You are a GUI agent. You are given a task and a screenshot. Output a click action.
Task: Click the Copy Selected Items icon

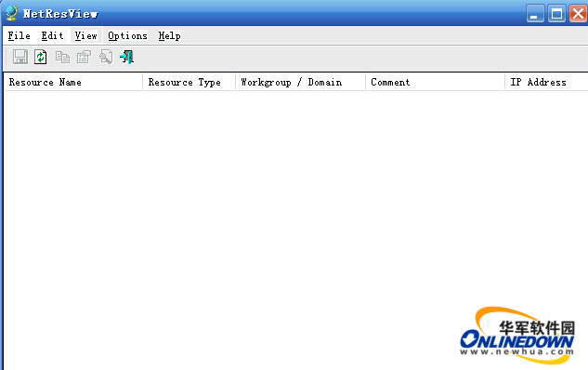(x=62, y=57)
